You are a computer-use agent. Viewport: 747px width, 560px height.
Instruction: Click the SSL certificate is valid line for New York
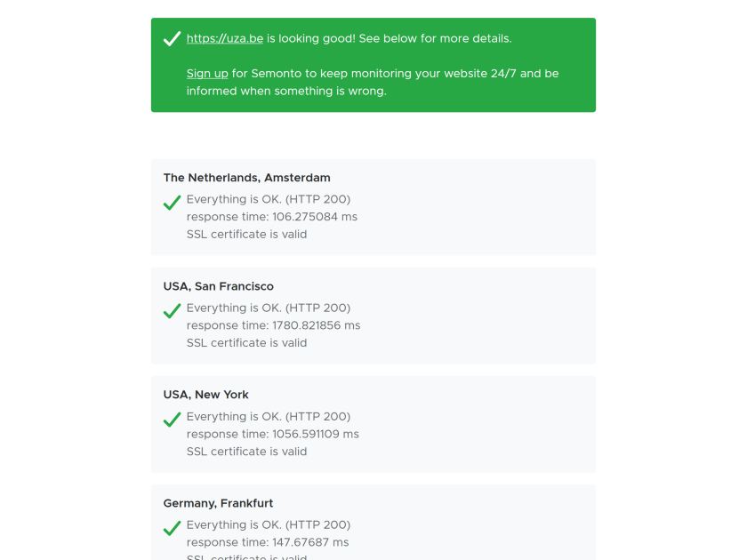click(x=246, y=451)
